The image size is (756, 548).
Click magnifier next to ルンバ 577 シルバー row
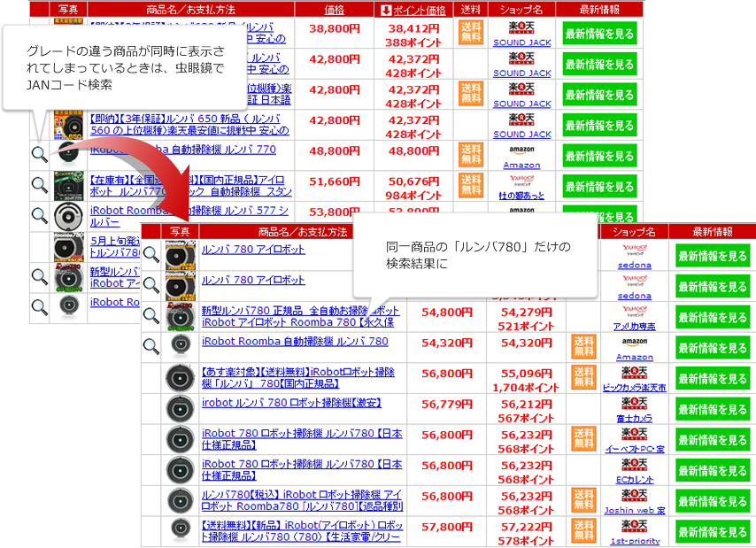[39, 215]
